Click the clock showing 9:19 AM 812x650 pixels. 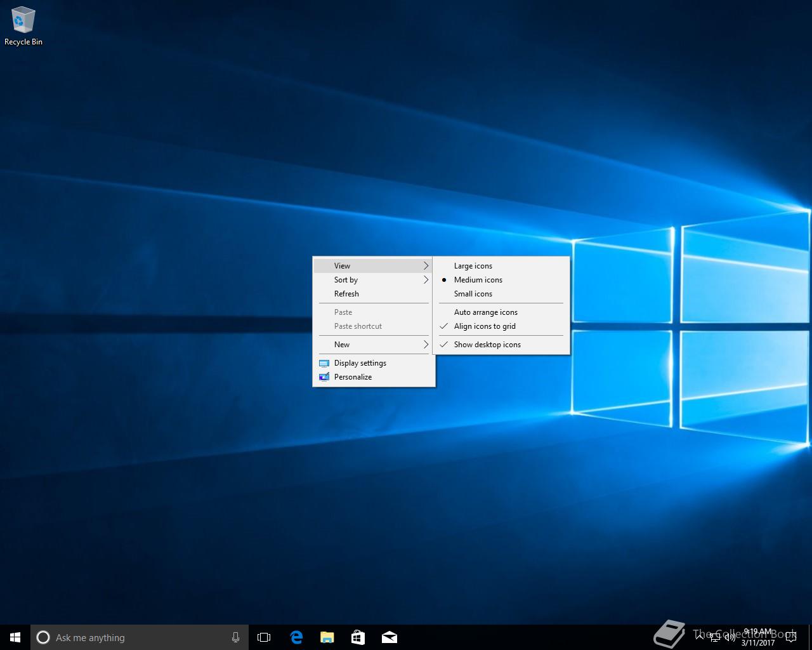pyautogui.click(x=758, y=637)
